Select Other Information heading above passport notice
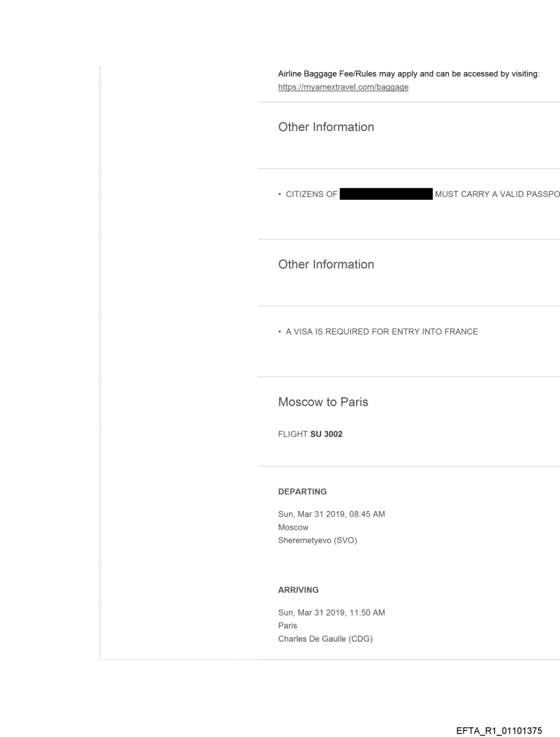The height and width of the screenshot is (737, 560). (326, 127)
